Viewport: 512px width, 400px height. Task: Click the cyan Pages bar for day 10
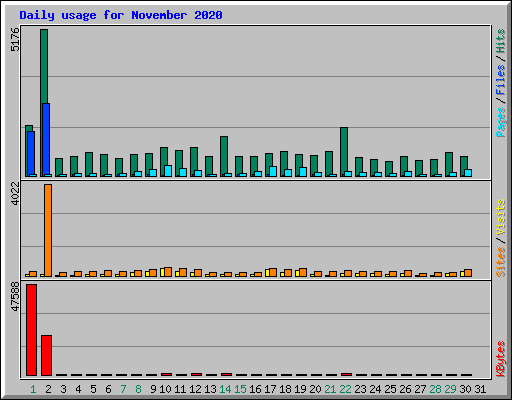(x=168, y=171)
